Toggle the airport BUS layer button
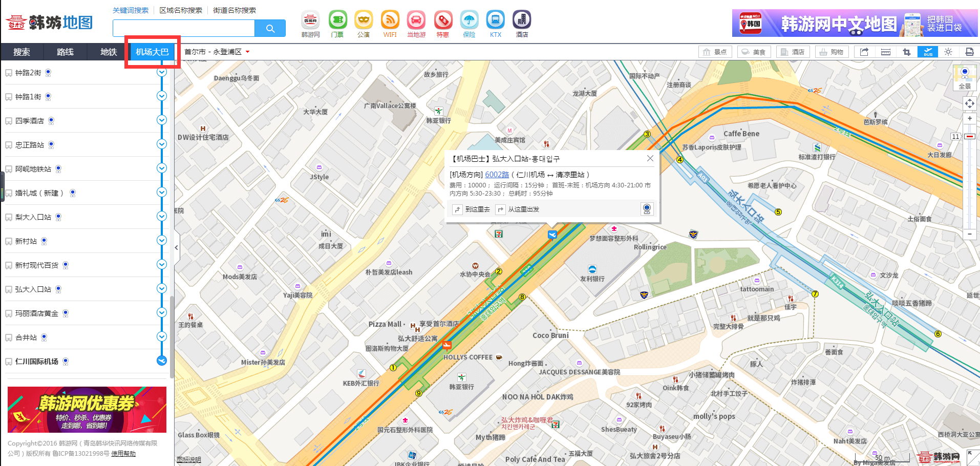This screenshot has width=980, height=466. [x=928, y=52]
